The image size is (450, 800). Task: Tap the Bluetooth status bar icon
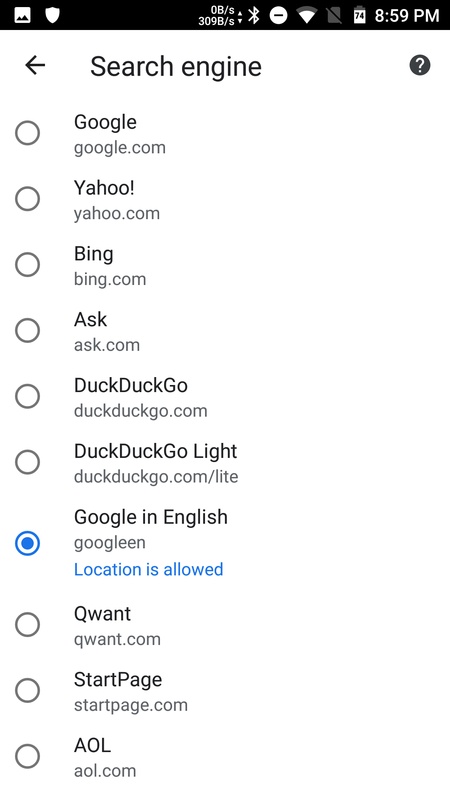tap(254, 15)
